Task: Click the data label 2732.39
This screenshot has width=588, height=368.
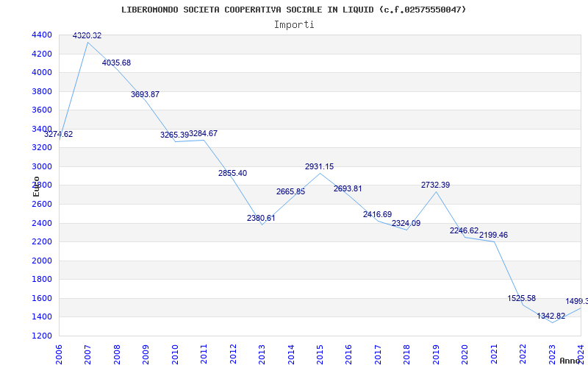Action: (x=435, y=185)
